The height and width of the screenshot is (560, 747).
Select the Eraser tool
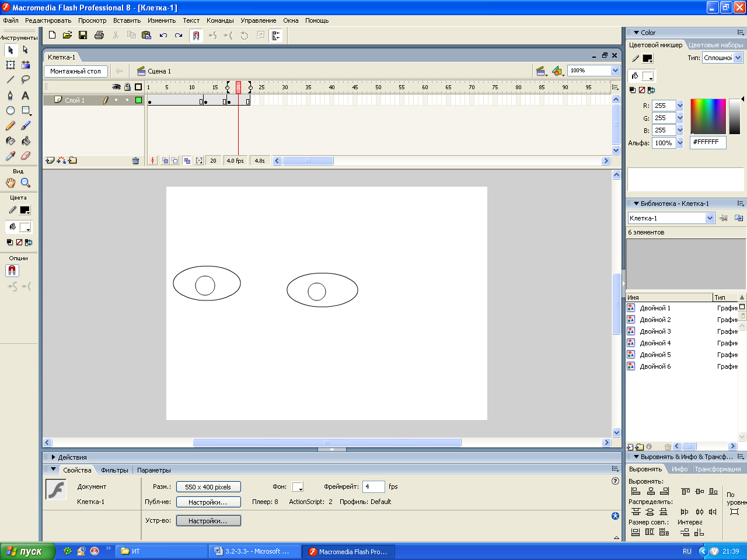click(x=26, y=156)
